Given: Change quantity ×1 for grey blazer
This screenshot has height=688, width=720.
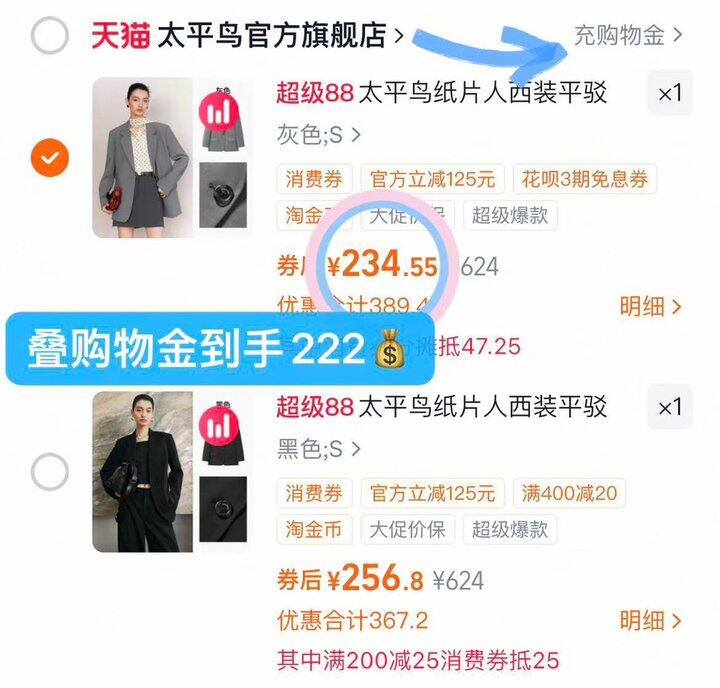Looking at the screenshot, I should tap(670, 93).
